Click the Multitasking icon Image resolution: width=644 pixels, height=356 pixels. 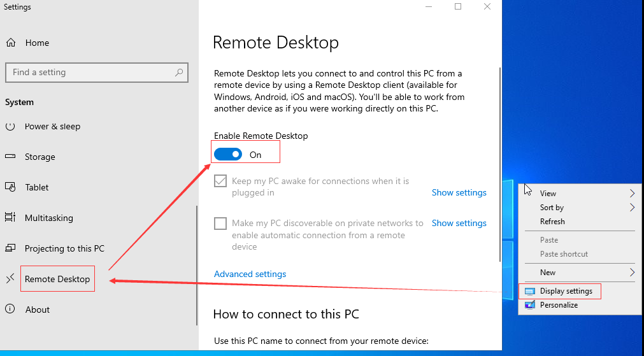point(10,218)
